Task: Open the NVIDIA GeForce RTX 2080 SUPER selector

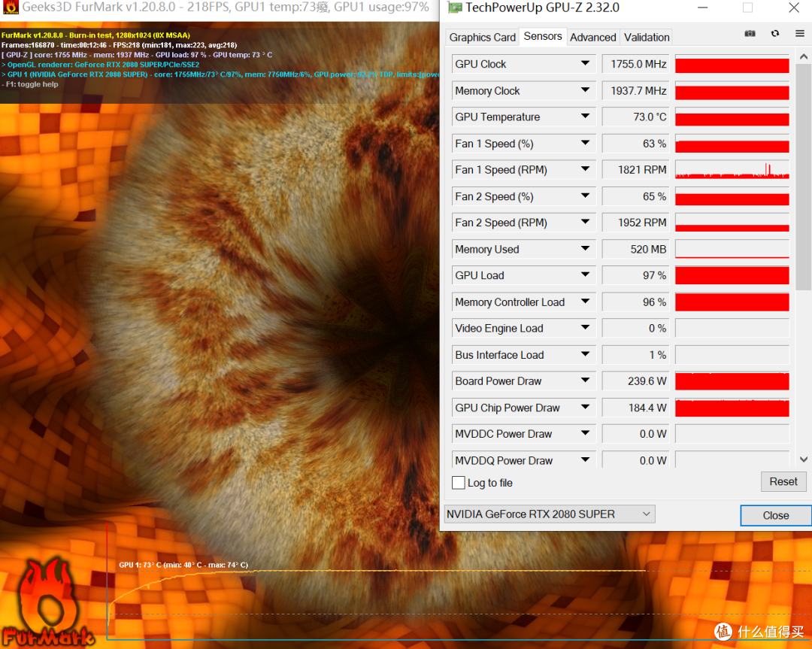Action: (x=550, y=514)
